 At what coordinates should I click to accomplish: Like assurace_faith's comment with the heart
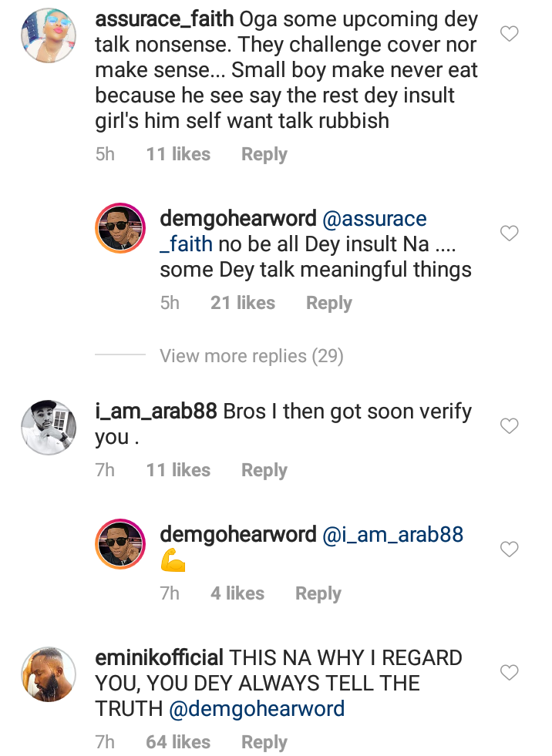tap(510, 34)
